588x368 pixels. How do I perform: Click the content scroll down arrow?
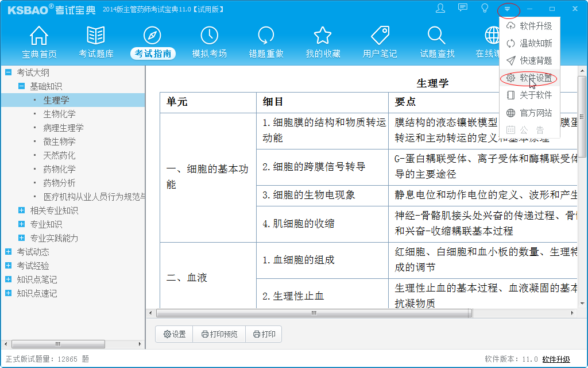[x=582, y=304]
